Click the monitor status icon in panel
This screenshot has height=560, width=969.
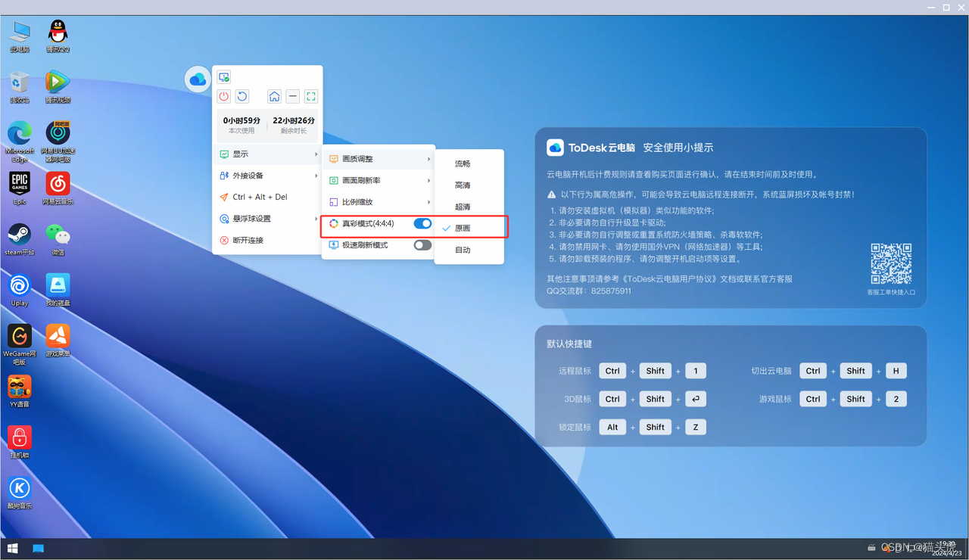click(x=224, y=77)
